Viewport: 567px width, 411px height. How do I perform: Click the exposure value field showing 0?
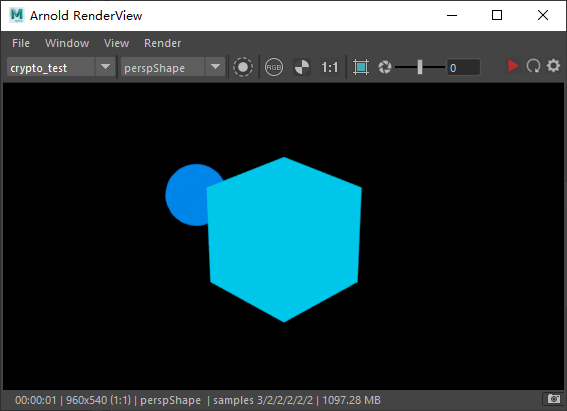(463, 67)
